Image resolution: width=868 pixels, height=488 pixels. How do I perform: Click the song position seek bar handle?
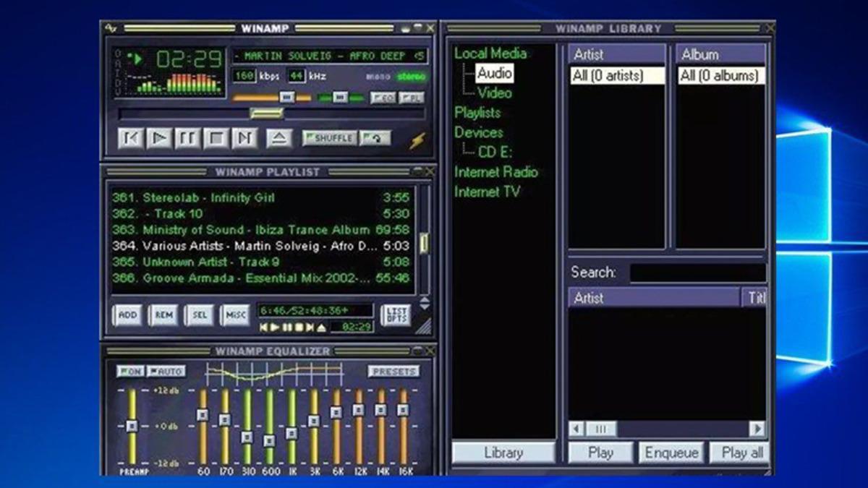click(x=266, y=114)
